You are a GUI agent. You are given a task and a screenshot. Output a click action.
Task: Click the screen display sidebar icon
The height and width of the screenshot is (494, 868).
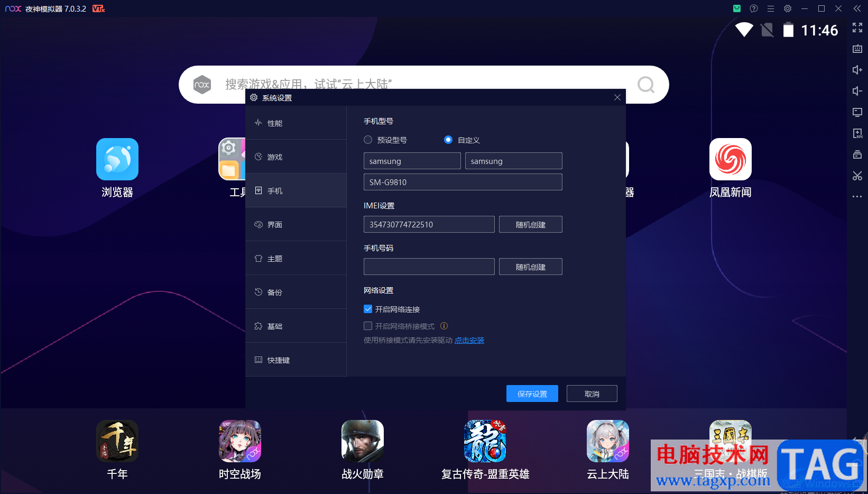coord(857,112)
